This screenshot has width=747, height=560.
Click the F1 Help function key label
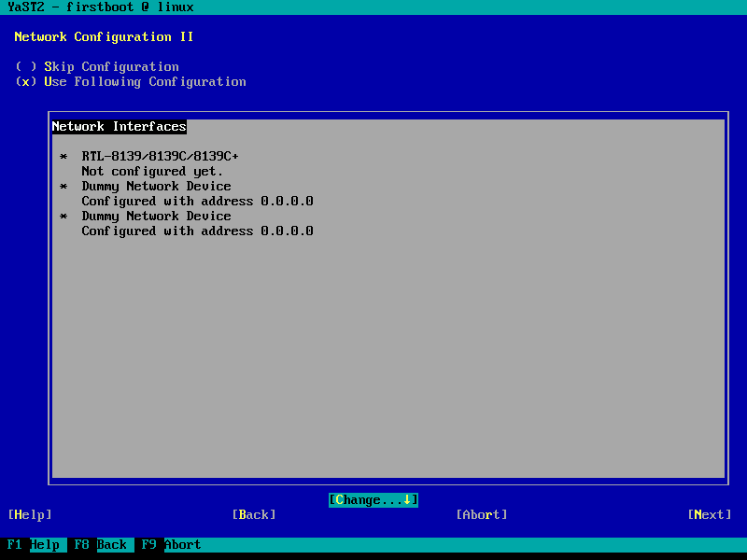pyautogui.click(x=34, y=544)
